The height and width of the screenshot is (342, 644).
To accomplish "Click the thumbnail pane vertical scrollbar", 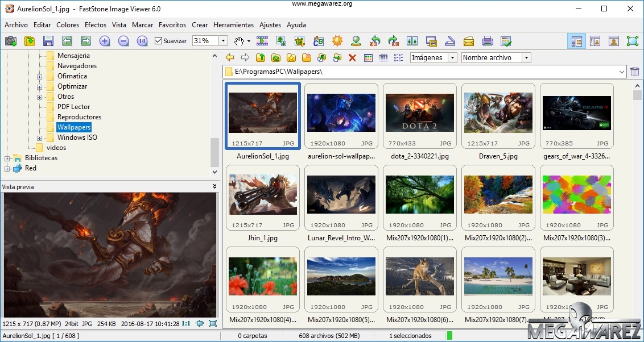I will [637, 204].
